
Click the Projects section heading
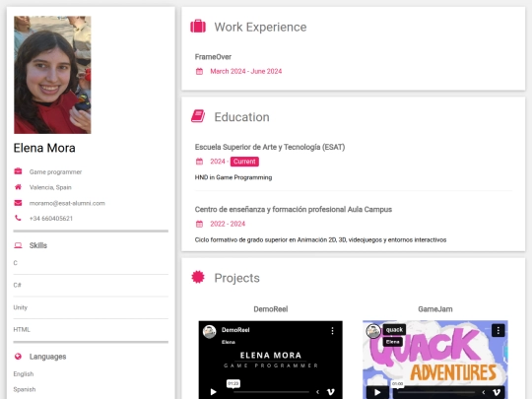(x=236, y=278)
